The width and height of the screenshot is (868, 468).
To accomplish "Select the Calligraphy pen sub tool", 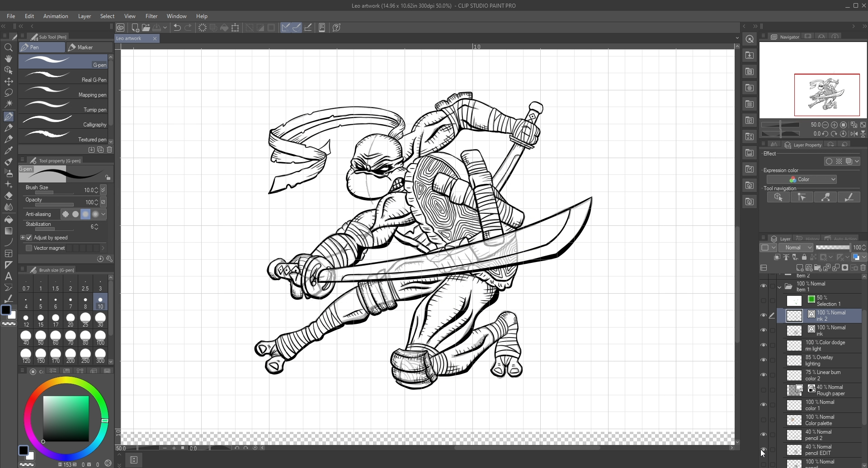I will click(64, 121).
